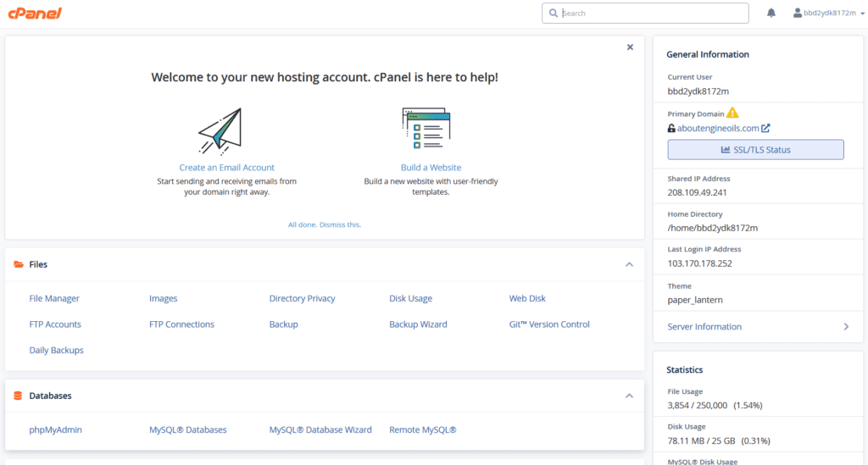Click the SSL/TLS Status button
868x465 pixels.
tap(755, 150)
